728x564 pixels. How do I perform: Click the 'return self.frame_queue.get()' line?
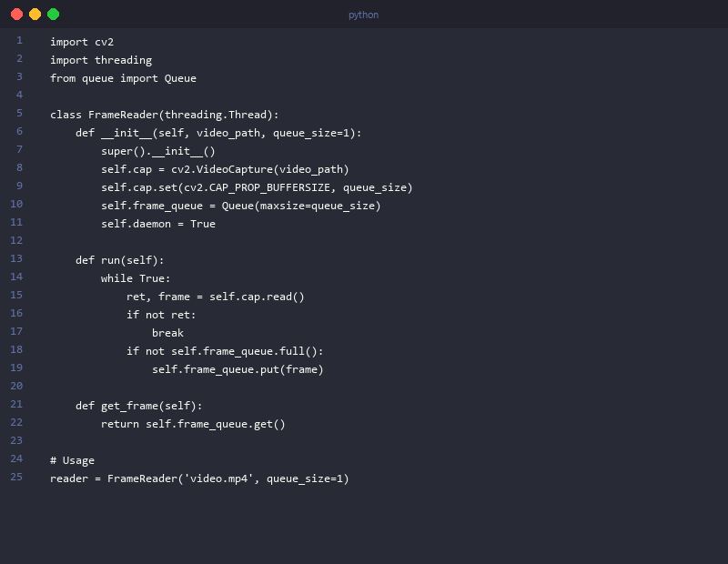click(x=193, y=424)
